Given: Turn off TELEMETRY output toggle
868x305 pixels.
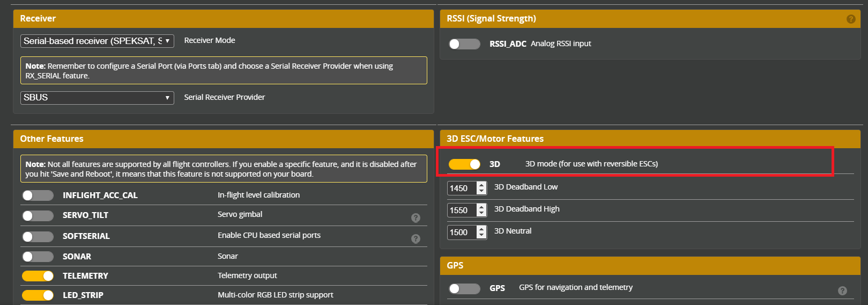Looking at the screenshot, I should pyautogui.click(x=38, y=276).
